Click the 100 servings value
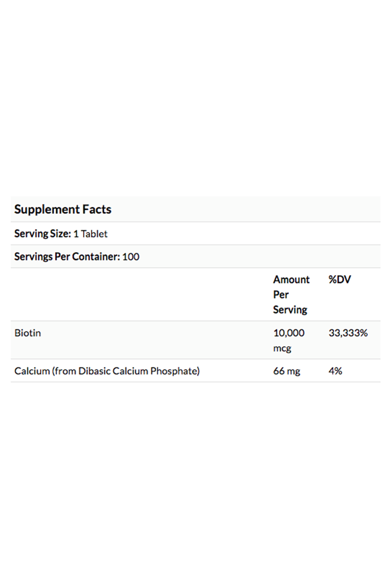This screenshot has height=588, width=392. 131,257
